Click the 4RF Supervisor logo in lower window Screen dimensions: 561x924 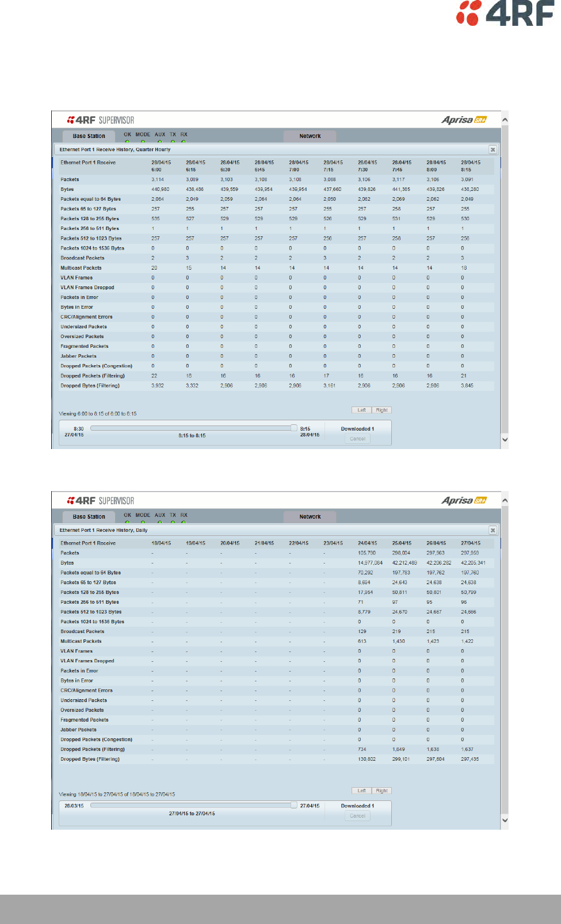click(101, 501)
